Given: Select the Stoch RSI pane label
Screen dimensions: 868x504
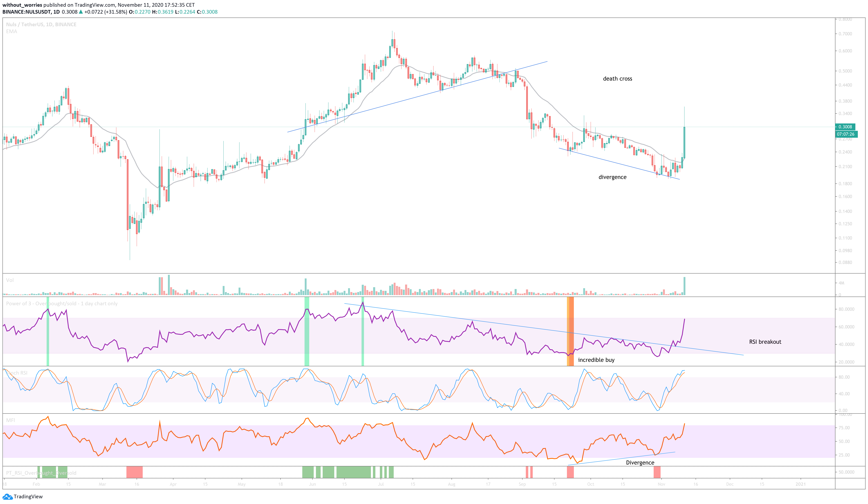Looking at the screenshot, I should (x=17, y=373).
